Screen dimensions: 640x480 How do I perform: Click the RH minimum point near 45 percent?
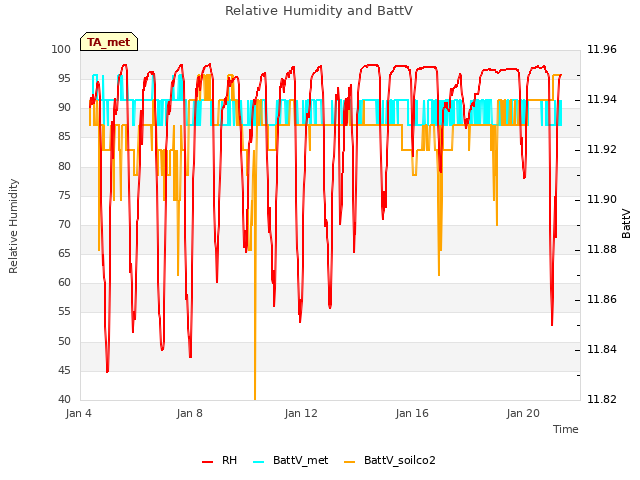click(x=107, y=371)
